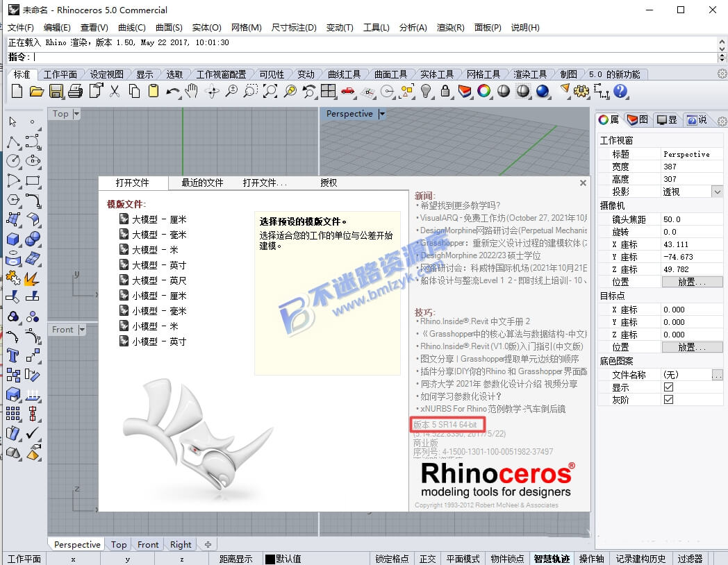Switch to the 实体工具 toolbar tab
728x565 pixels.
point(437,74)
